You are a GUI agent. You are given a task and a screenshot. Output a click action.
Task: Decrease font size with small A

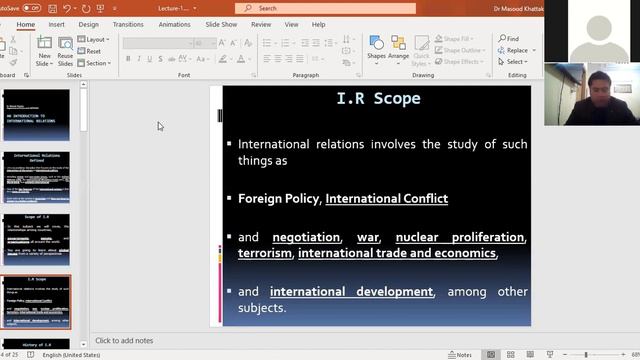pos(233,43)
